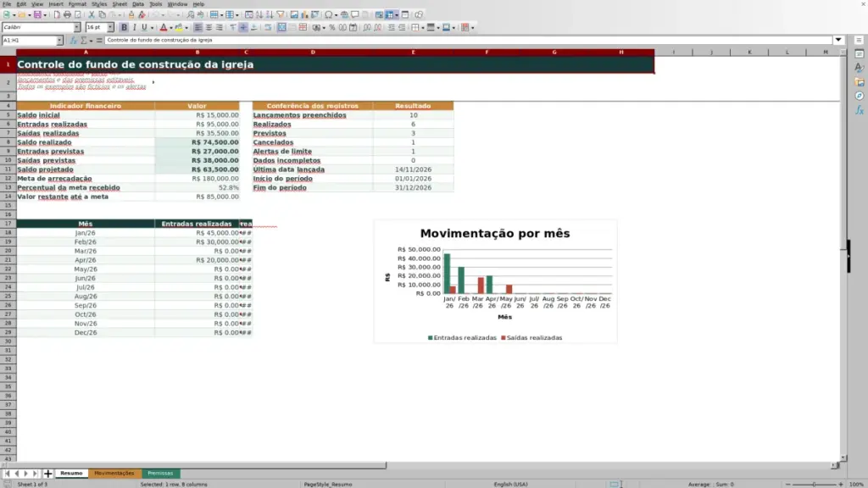Click the Function Wizard icon
This screenshot has width=868, height=488.
[x=73, y=41]
